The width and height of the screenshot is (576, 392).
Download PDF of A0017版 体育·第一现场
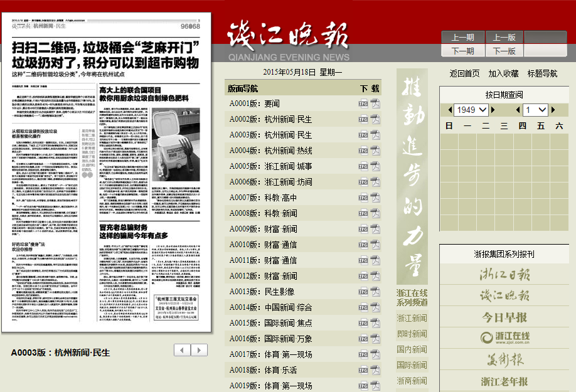(x=375, y=354)
